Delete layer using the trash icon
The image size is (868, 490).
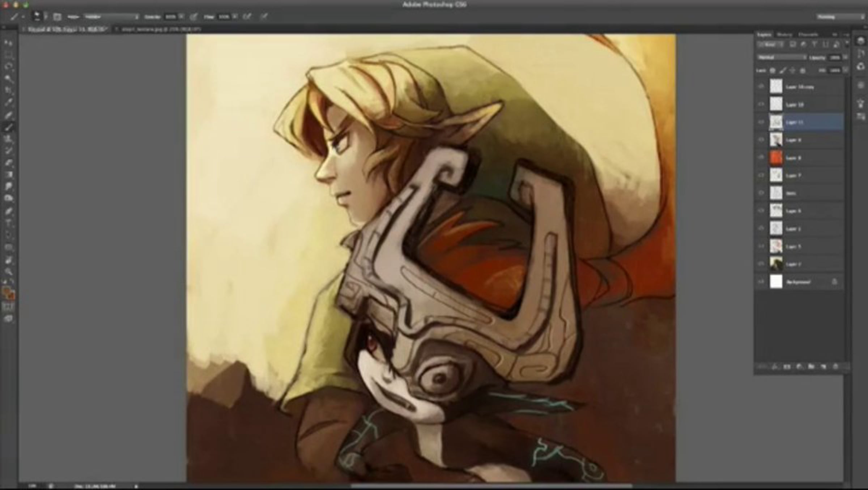pyautogui.click(x=835, y=367)
